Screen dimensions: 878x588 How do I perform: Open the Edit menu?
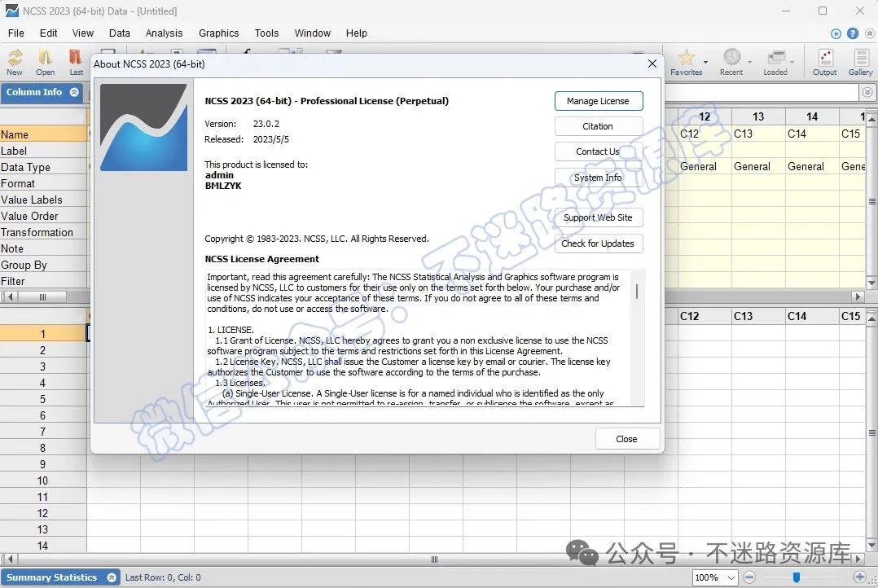click(x=49, y=33)
